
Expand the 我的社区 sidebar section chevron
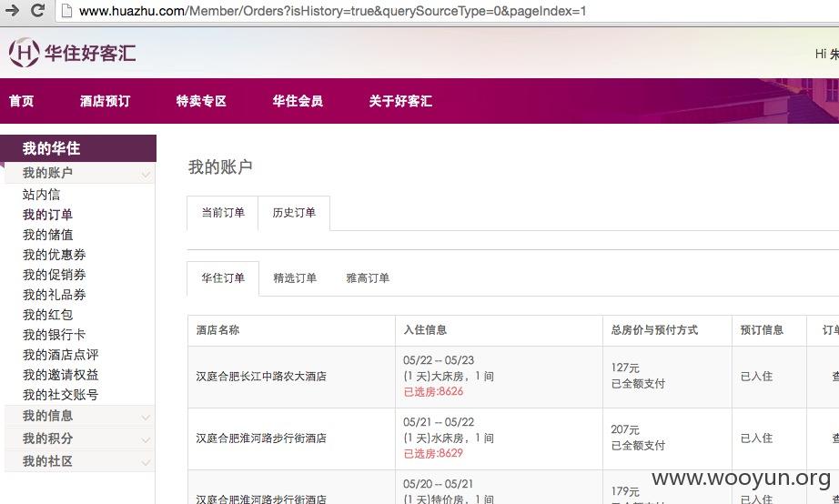pyautogui.click(x=146, y=462)
